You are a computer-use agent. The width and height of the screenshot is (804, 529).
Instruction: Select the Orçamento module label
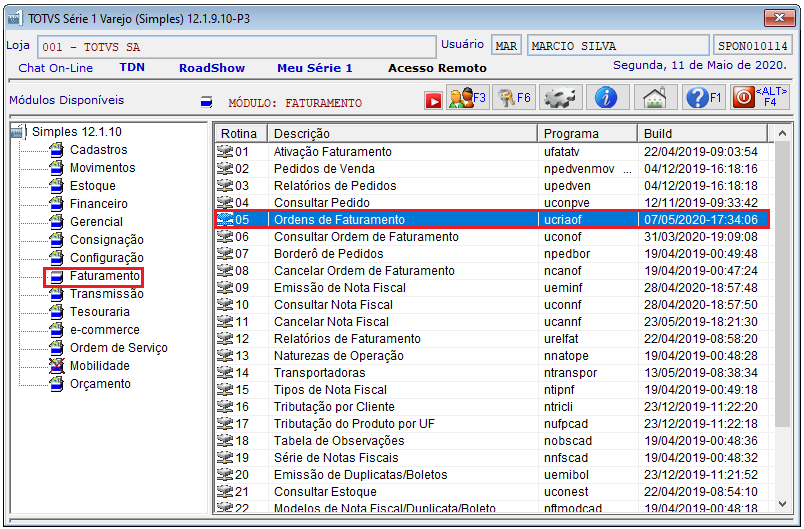point(100,383)
